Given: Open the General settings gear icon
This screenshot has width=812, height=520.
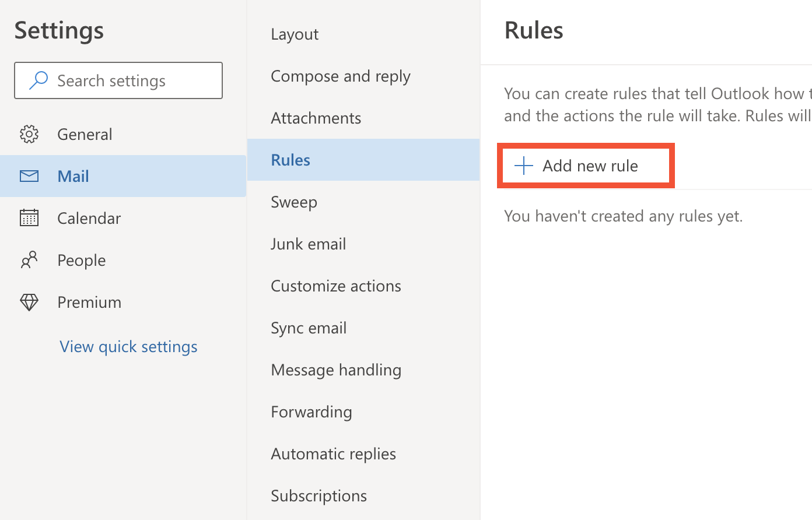Looking at the screenshot, I should [x=29, y=134].
